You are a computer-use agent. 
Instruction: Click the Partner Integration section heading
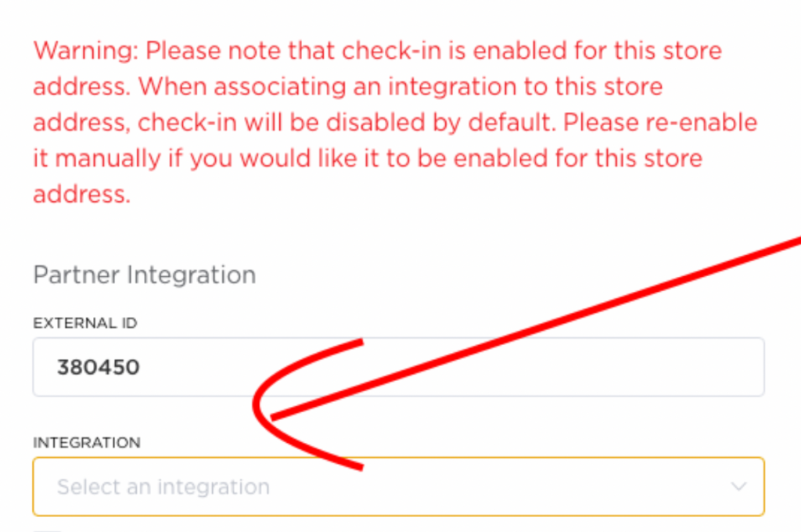click(144, 275)
